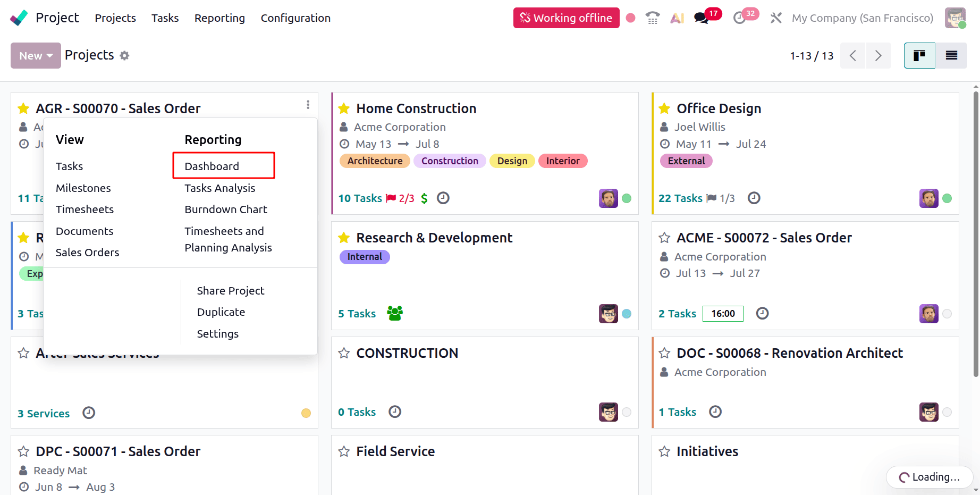Image resolution: width=980 pixels, height=495 pixels.
Task: Click dollar sign on Home Construction card
Action: click(x=424, y=198)
